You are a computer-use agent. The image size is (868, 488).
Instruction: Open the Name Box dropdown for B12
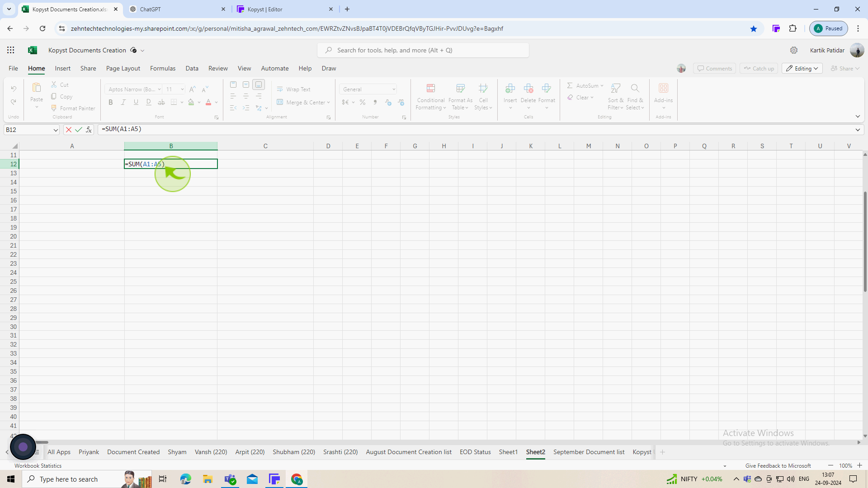click(x=56, y=130)
